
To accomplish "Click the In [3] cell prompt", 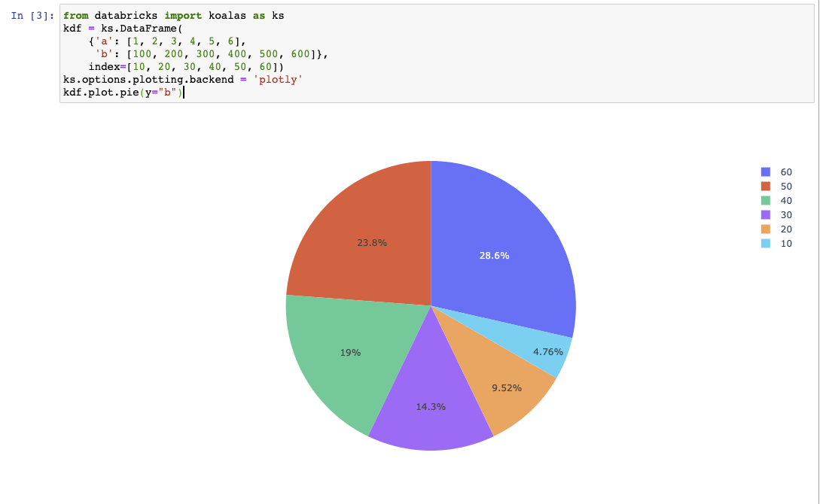I will point(32,16).
